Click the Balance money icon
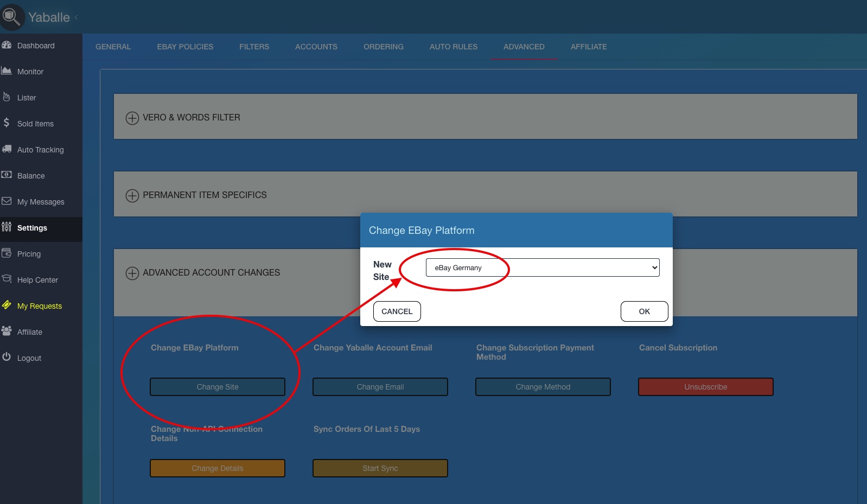 click(7, 175)
